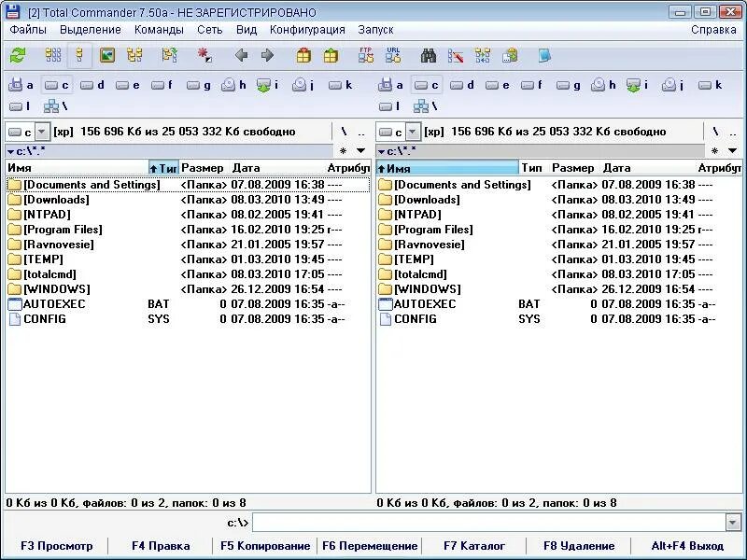Go to root with left panel backslash button
This screenshot has width=747, height=560.
344,132
